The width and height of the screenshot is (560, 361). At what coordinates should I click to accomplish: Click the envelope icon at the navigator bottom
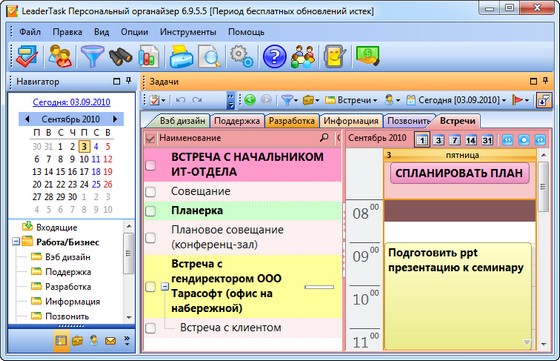tap(110, 341)
